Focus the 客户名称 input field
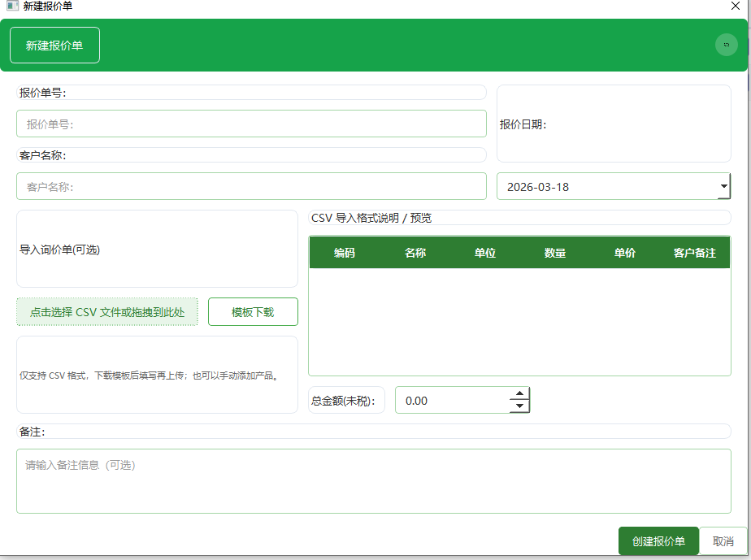Screen dimensions: 751x560 [251, 186]
